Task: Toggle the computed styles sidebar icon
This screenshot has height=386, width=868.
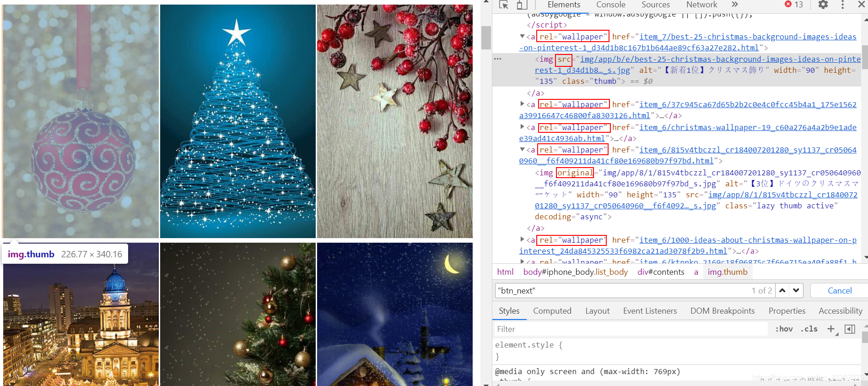Action: [850, 329]
